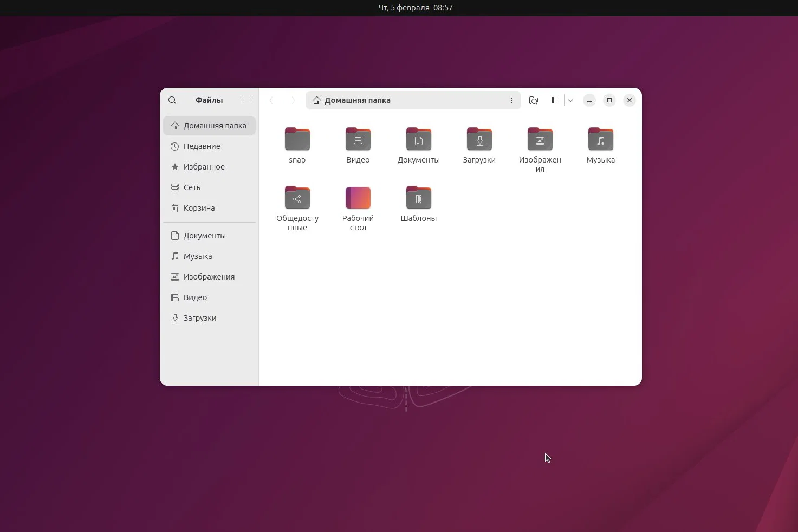Open Изображения from the sidebar list
798x532 pixels.
point(209,277)
